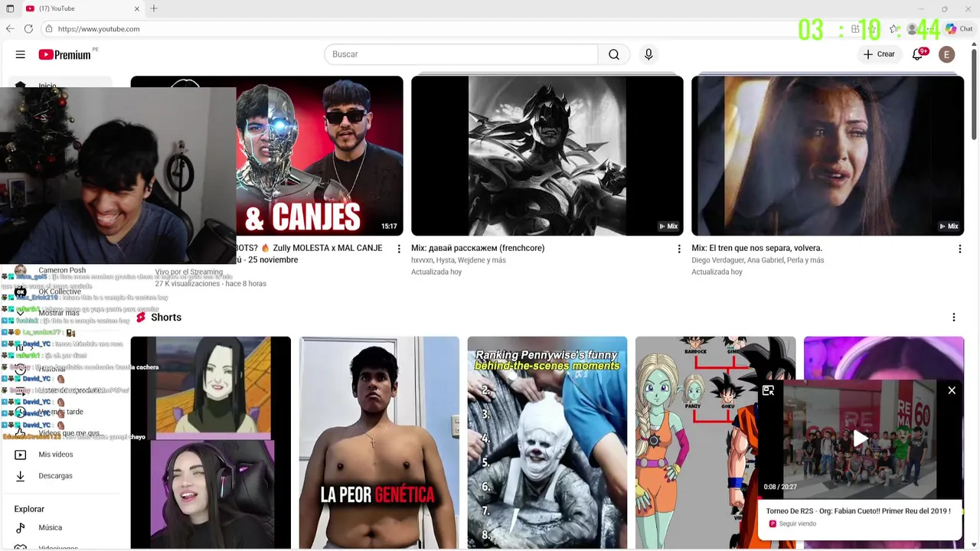This screenshot has height=551, width=980.
Task: Click the Buscar search field
Action: point(461,54)
